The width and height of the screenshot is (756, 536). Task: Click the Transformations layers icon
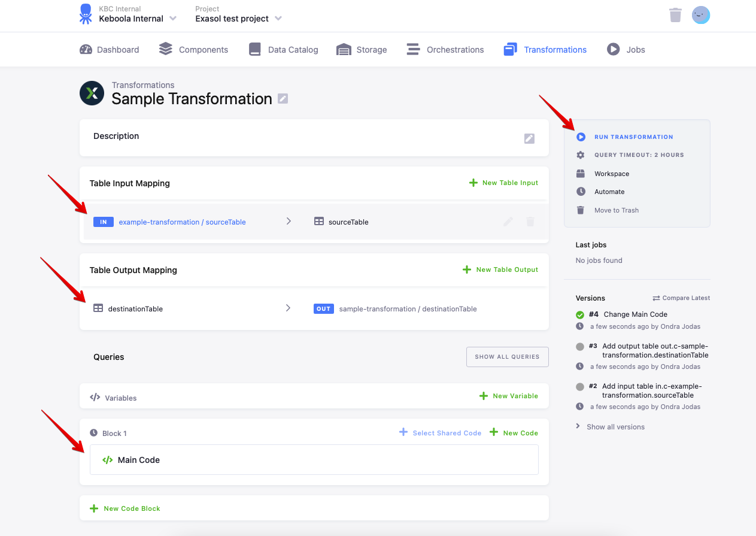(510, 49)
